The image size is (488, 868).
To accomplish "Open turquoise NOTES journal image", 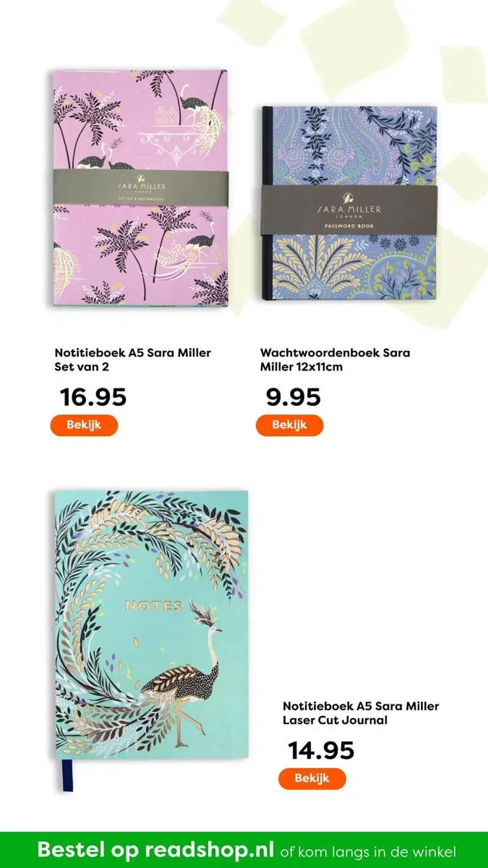I will tap(151, 625).
